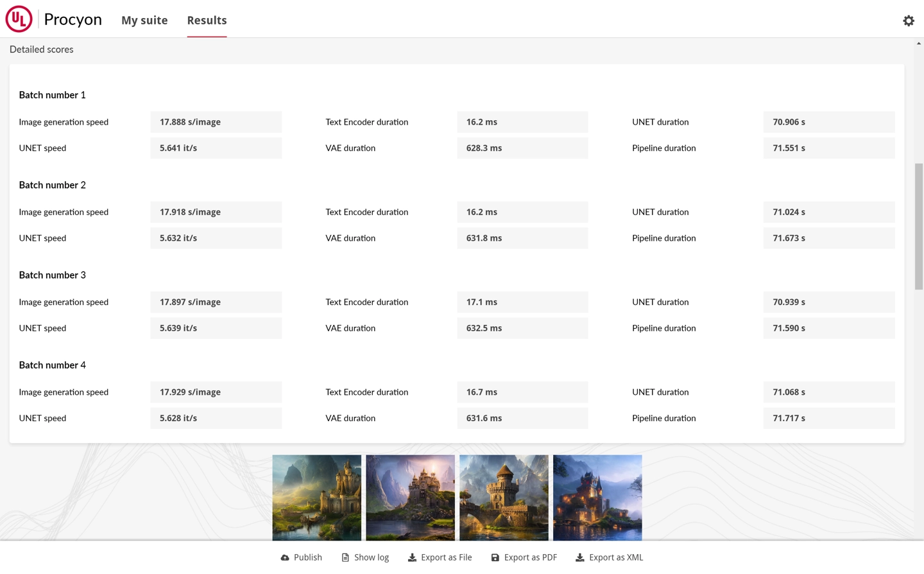Click Batch number 1 image generation speed value
Image resolution: width=924 pixels, height=574 pixels.
pos(216,122)
